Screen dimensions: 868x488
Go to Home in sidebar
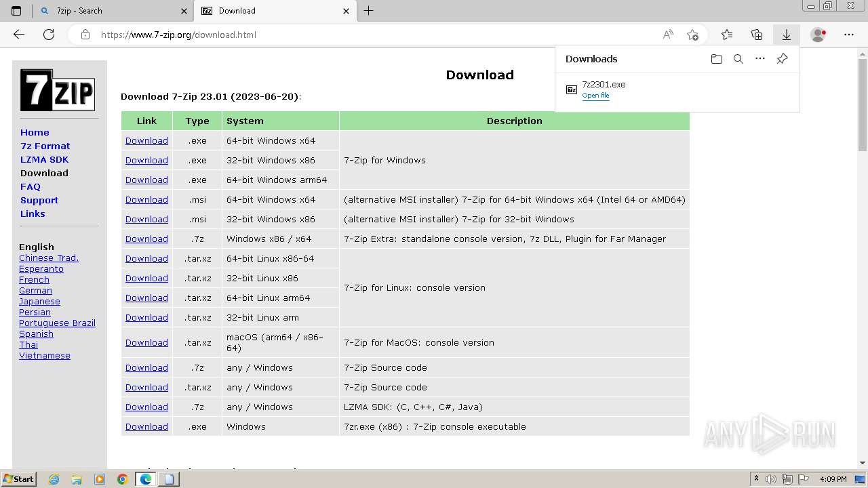pos(35,132)
